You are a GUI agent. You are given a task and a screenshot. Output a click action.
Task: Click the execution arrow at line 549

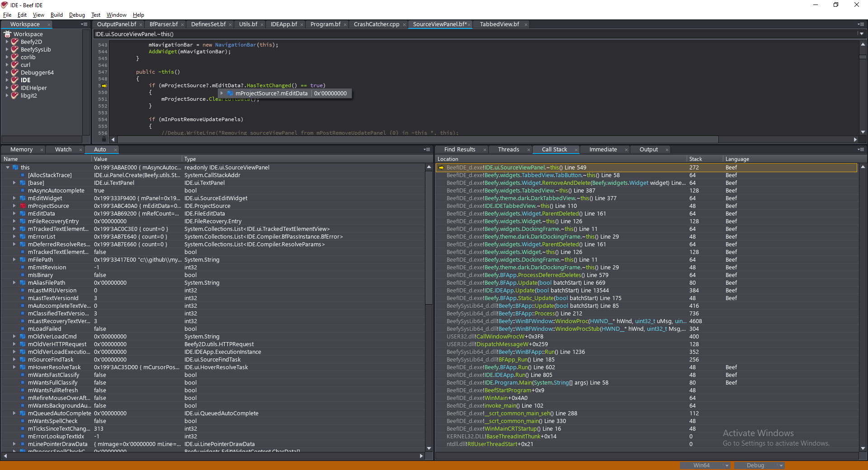click(104, 85)
